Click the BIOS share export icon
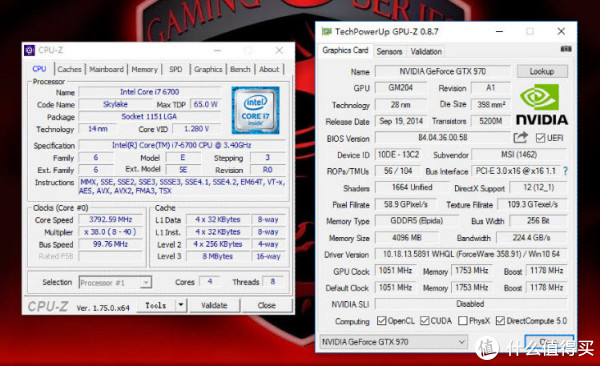 pyautogui.click(x=520, y=137)
